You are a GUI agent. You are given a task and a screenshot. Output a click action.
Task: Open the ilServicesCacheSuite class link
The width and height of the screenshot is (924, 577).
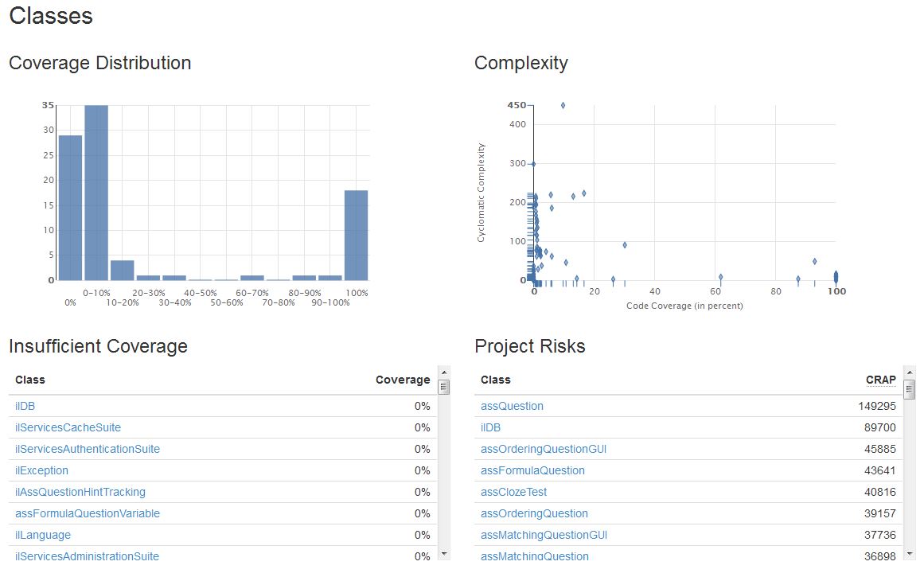[x=68, y=427]
